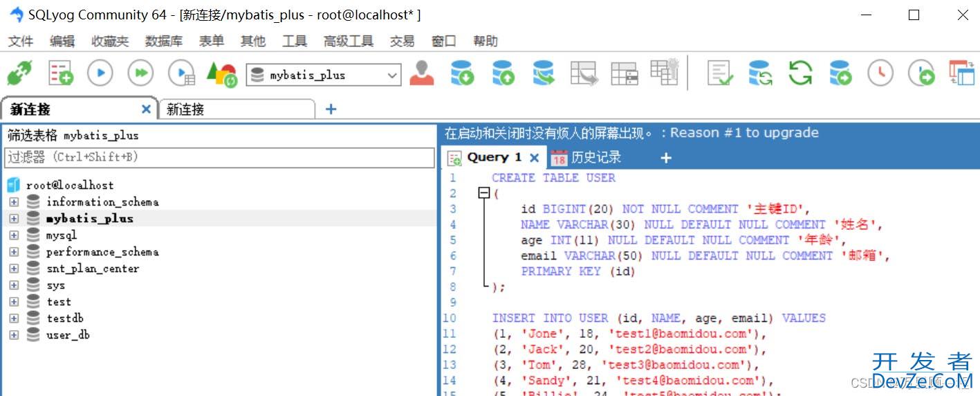
Task: Select the snt_plan_center database in tree
Action: coord(93,269)
